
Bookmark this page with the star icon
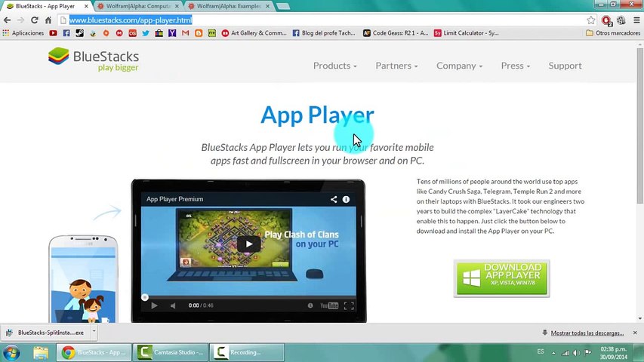[590, 20]
